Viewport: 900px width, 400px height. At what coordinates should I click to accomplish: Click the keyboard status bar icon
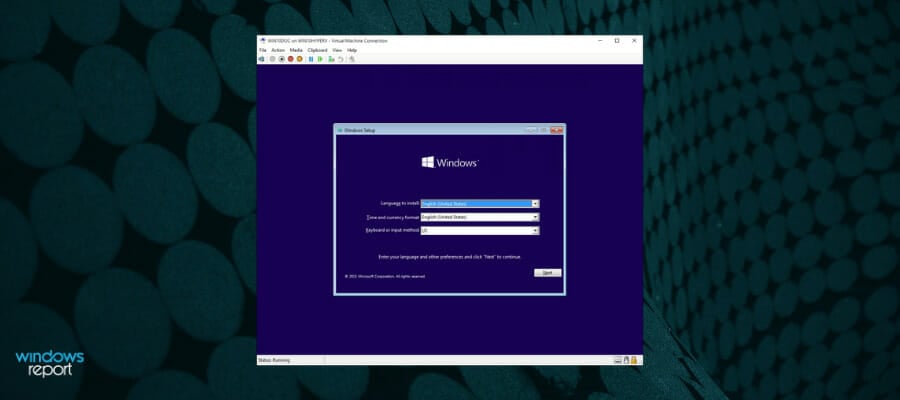(618, 360)
